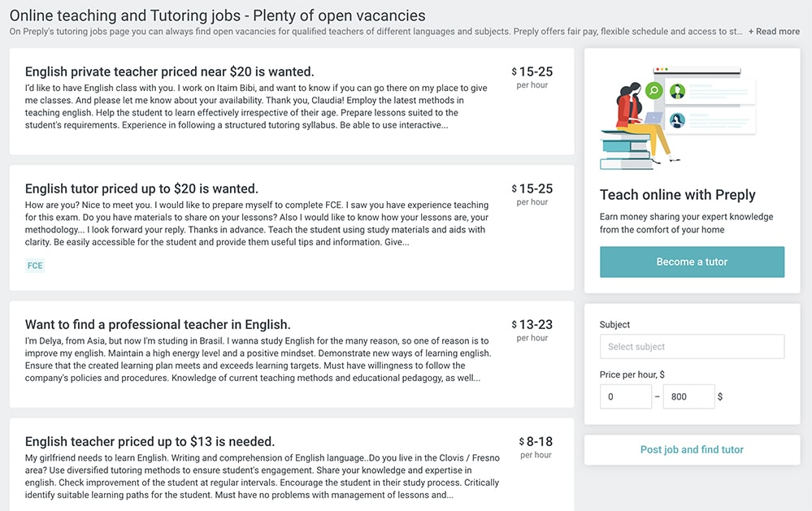Click the teal tutor avatar in the illustration

click(x=677, y=121)
